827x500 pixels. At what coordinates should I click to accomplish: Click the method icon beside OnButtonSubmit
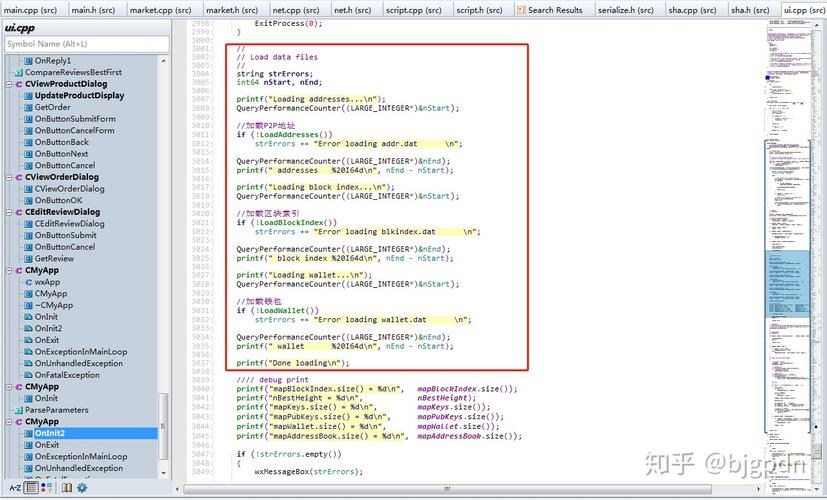(x=28, y=235)
